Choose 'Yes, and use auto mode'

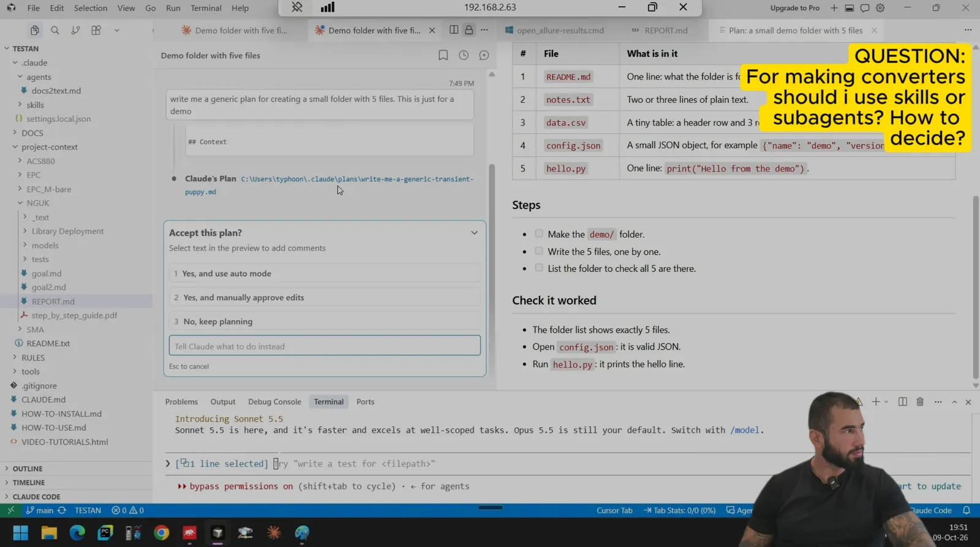pyautogui.click(x=325, y=273)
